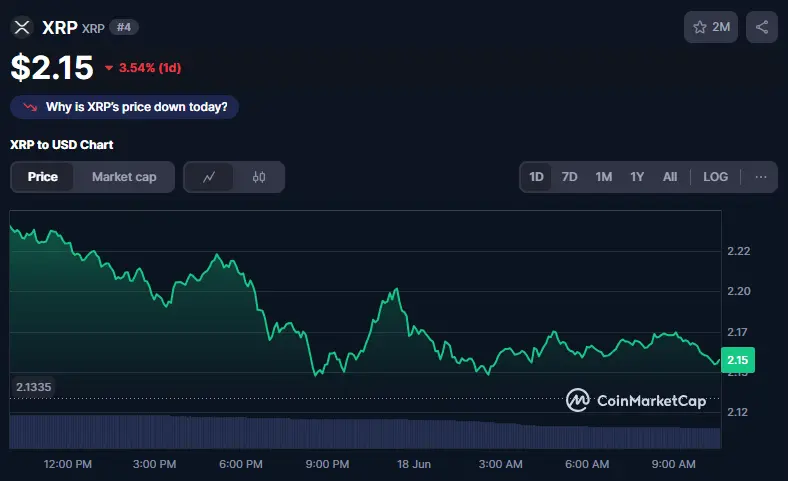This screenshot has height=481, width=788.
Task: Click the 2.1335 price marker label
Action: [33, 387]
